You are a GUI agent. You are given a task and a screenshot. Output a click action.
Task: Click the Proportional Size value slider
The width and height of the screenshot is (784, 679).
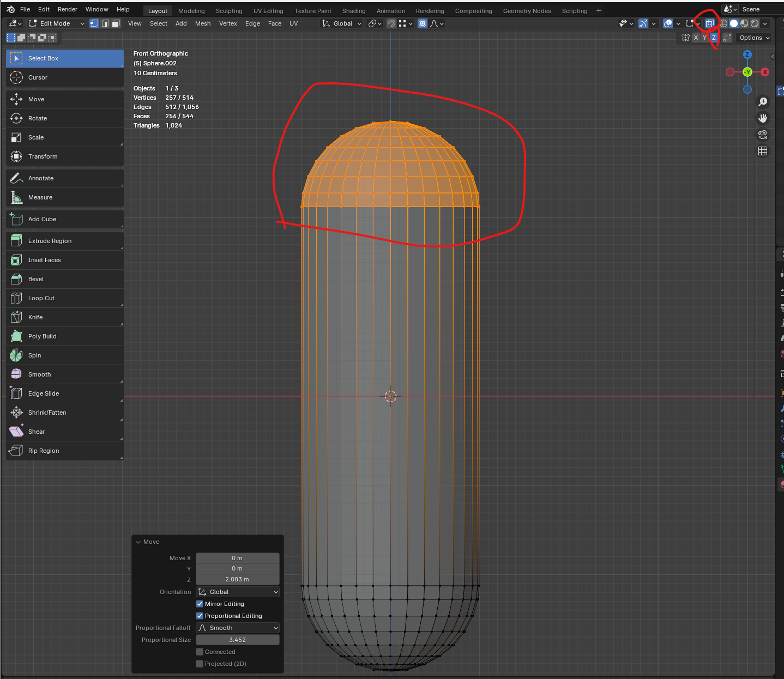coord(238,640)
